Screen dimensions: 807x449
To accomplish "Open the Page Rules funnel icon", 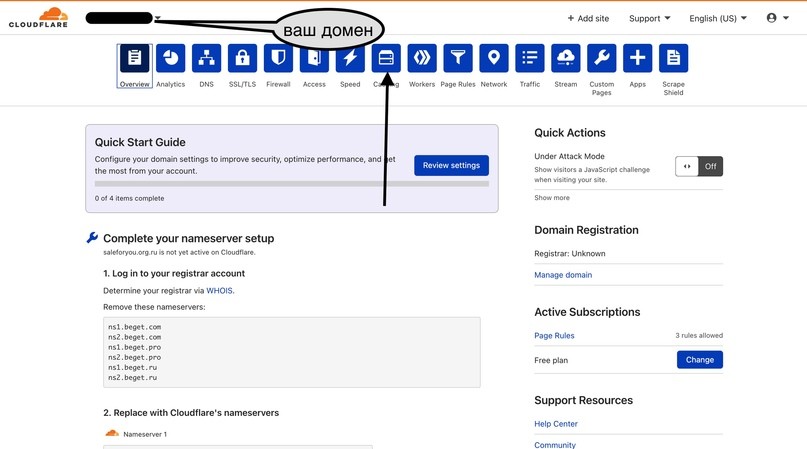I will (458, 58).
